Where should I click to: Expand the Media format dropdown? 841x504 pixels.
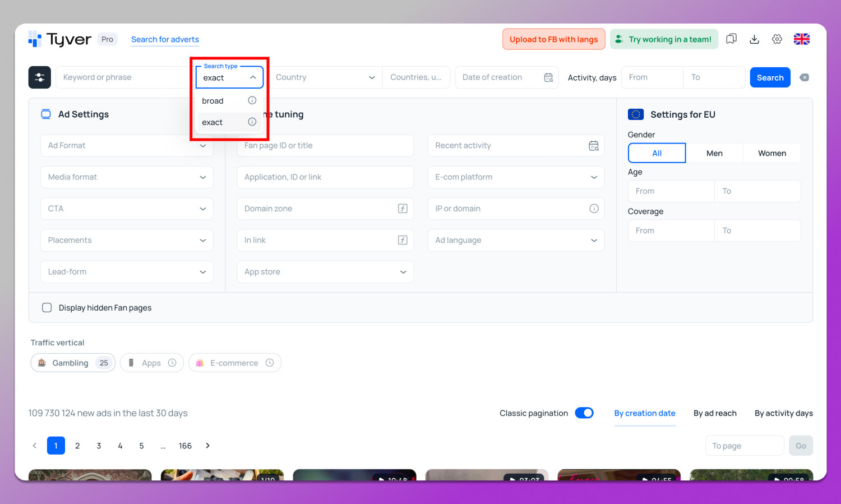(127, 177)
